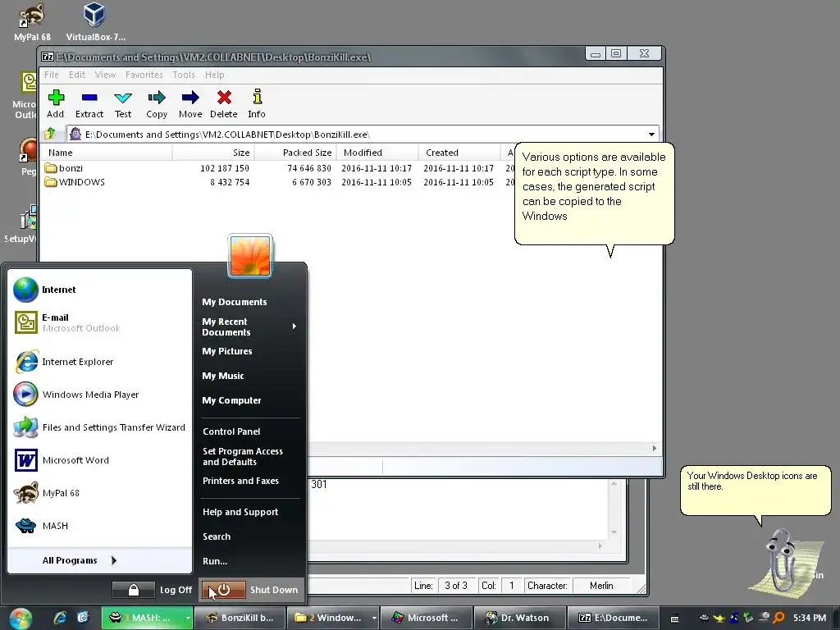Click Shut Down button

pyautogui.click(x=251, y=590)
